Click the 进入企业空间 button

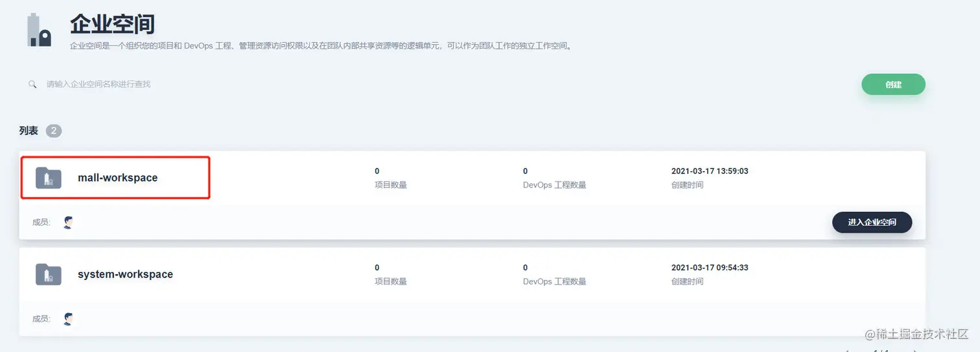click(x=872, y=222)
